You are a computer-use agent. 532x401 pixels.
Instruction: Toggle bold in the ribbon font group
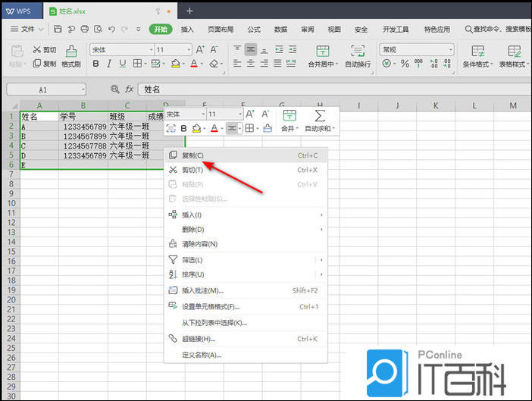[95, 64]
